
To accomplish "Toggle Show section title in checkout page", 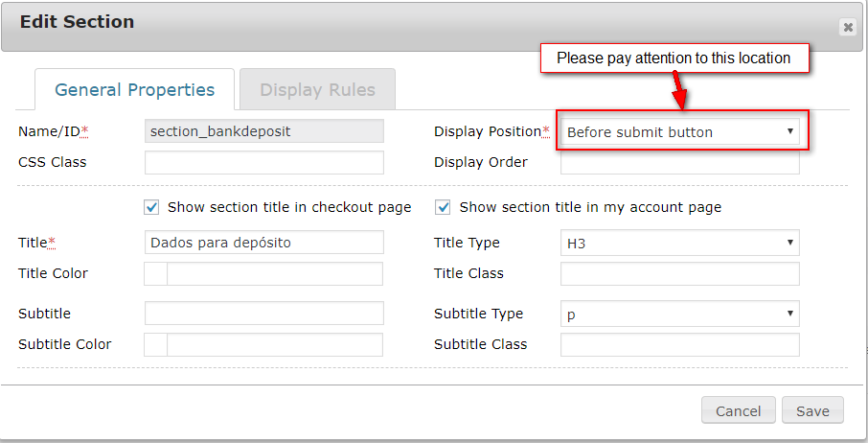I will tap(151, 207).
